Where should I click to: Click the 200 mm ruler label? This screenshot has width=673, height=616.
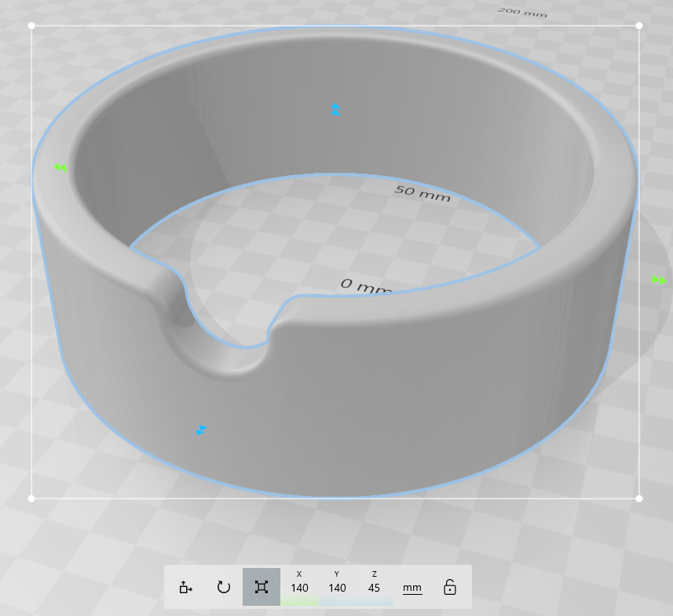pyautogui.click(x=522, y=13)
